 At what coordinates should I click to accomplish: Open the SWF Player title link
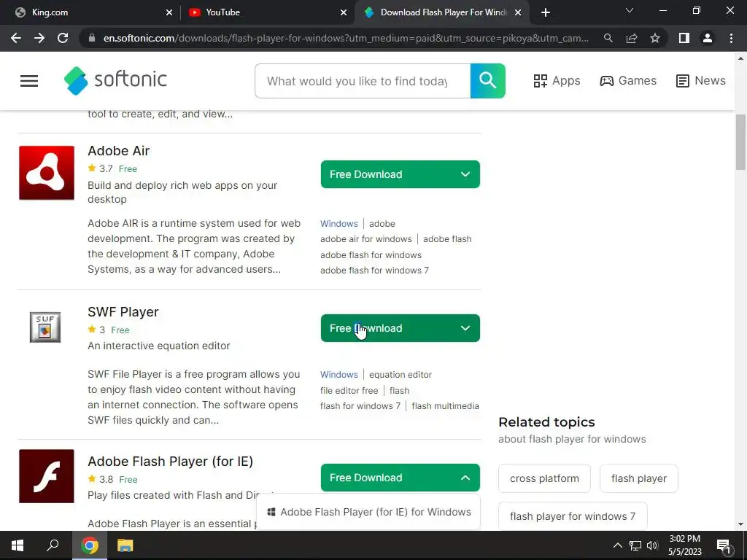click(123, 312)
